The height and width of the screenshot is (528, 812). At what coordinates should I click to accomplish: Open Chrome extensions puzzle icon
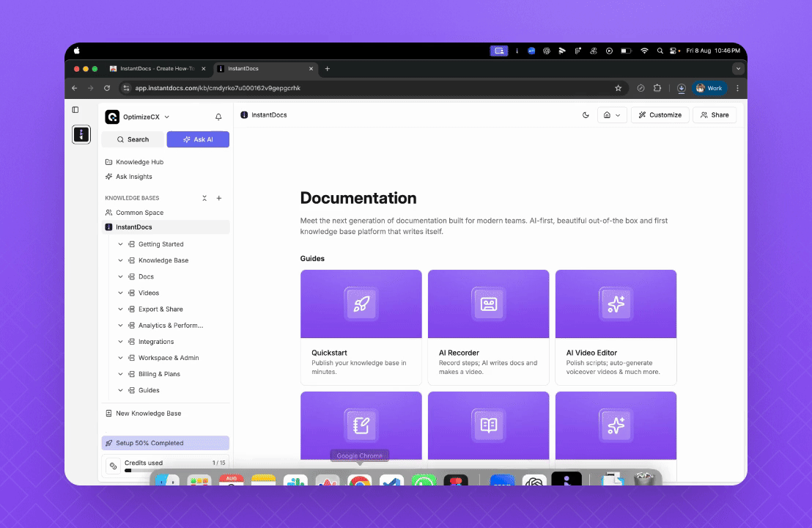click(x=657, y=88)
